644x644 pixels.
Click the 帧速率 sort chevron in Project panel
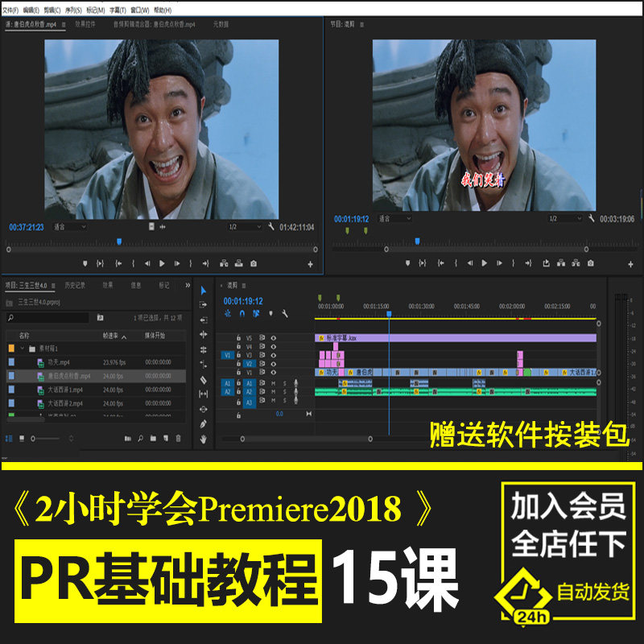123,336
